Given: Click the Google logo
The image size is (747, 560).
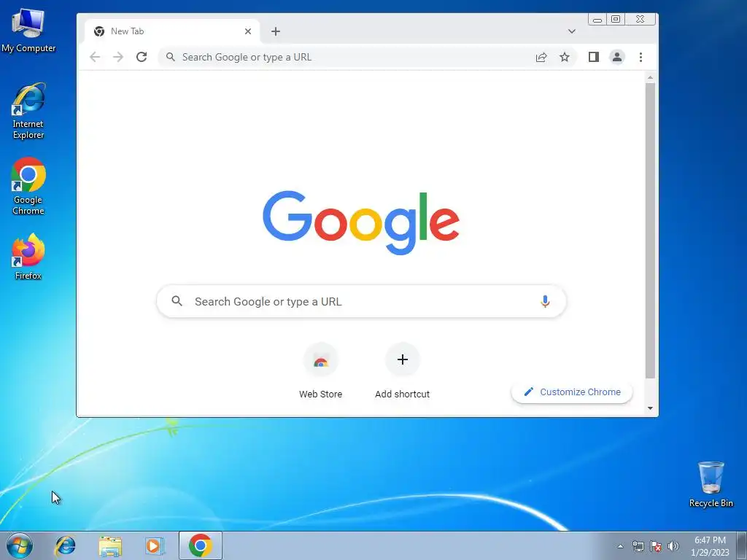Looking at the screenshot, I should pyautogui.click(x=361, y=222).
